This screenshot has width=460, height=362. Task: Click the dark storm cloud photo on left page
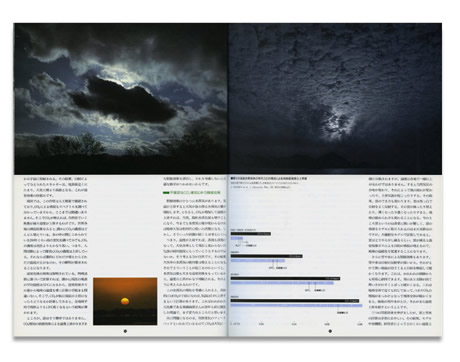[x=121, y=99]
